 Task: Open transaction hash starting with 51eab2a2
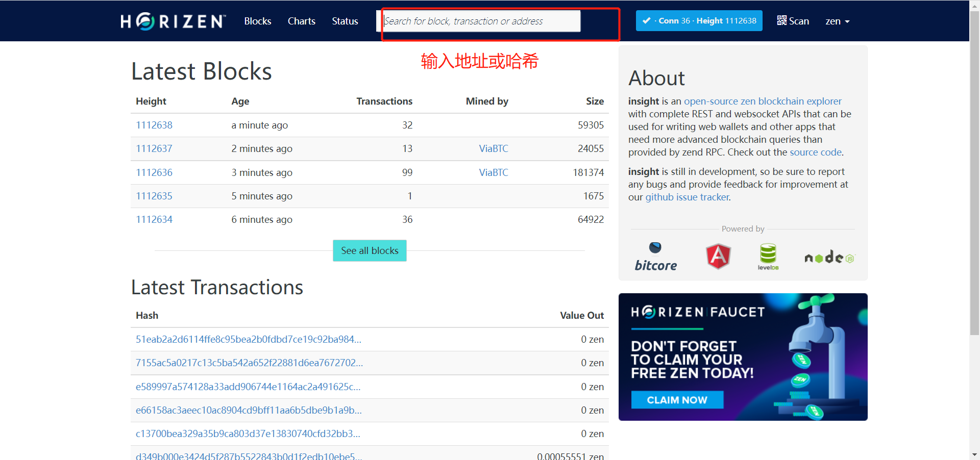[x=248, y=339]
